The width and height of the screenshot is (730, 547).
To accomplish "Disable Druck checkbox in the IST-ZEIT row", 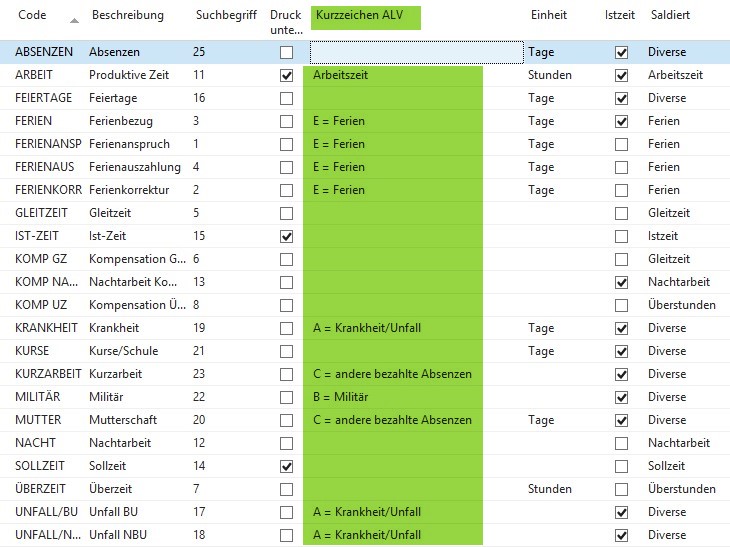I will click(x=287, y=236).
